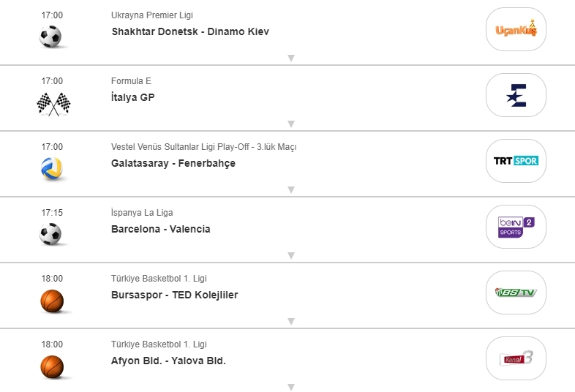Click the Afyon Bld. - Yalova Bld. title
575x392 pixels.
168,361
